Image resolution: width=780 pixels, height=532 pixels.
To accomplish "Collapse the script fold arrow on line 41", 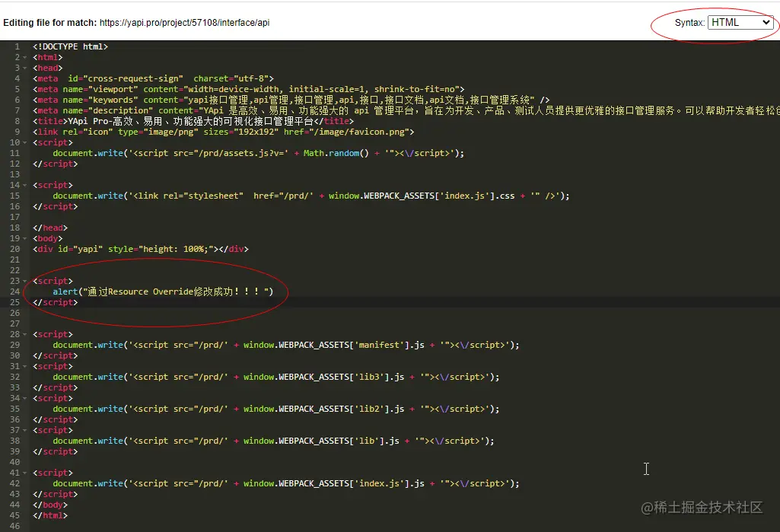I will tap(25, 473).
